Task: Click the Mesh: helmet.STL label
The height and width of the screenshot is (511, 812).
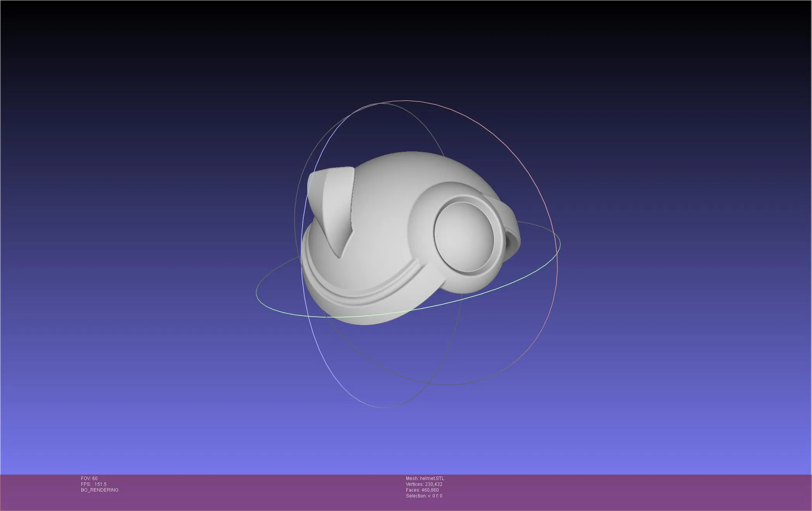Action: coord(425,478)
